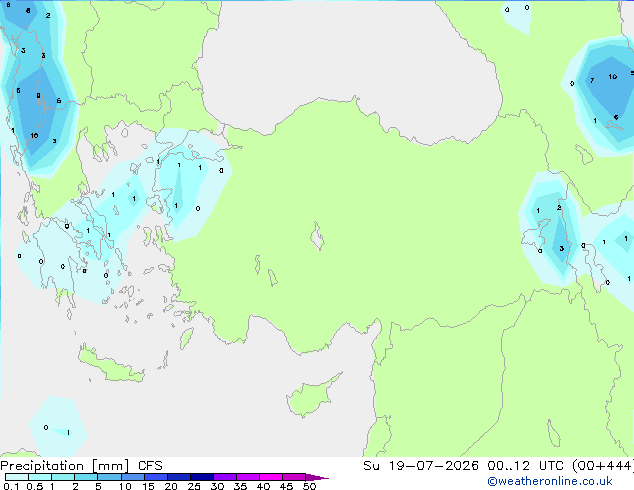Click the 'Precipitation [mm]' title text
634x490 pixels.
[65, 466]
